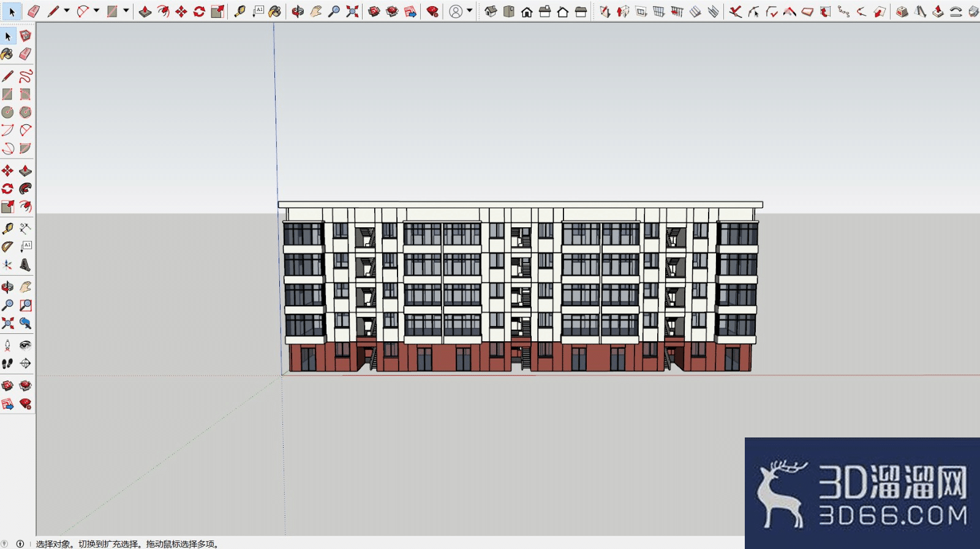Activate the Scale tool in top toolbar
980x549 pixels.
tap(217, 11)
